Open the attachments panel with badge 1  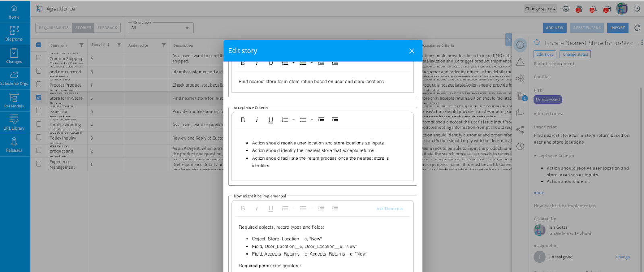[521, 97]
